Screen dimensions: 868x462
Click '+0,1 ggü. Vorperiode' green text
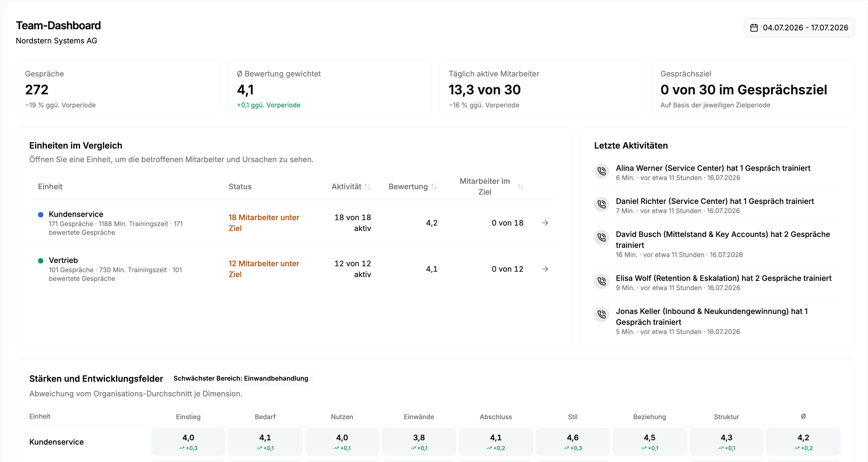click(269, 105)
